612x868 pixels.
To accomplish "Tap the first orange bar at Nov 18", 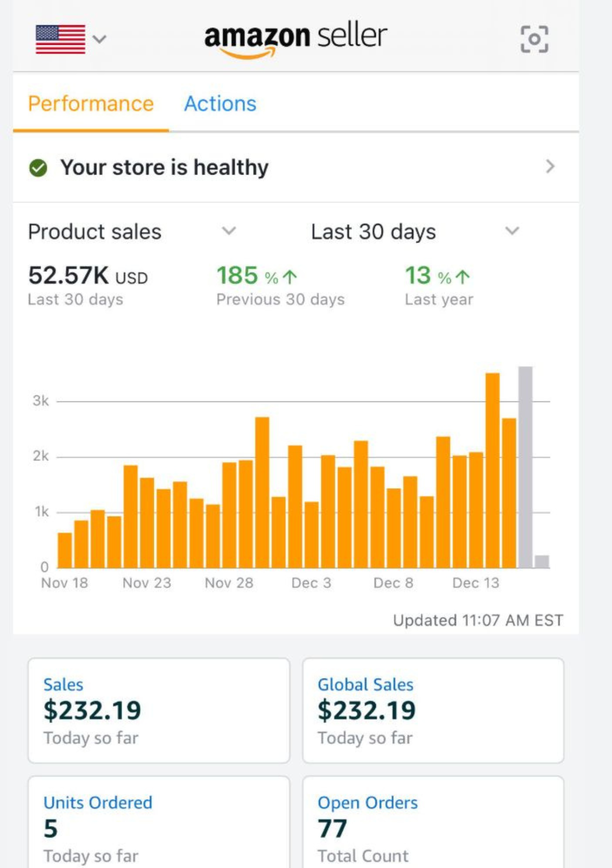I will coord(65,550).
